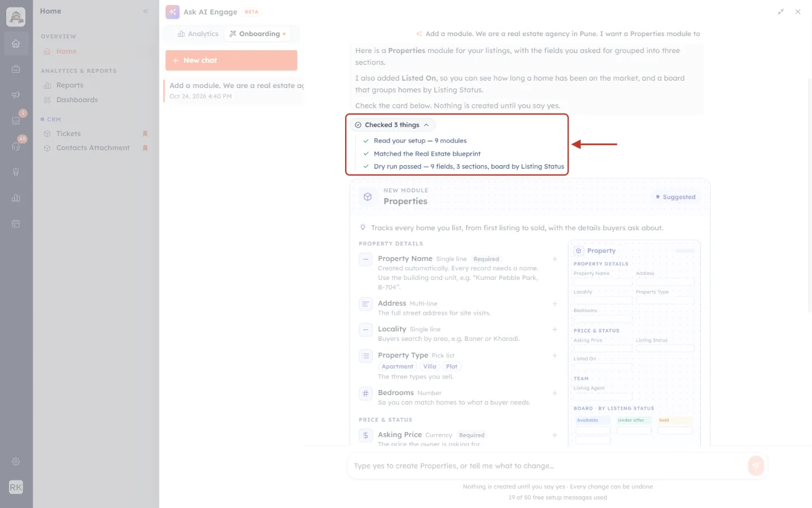The width and height of the screenshot is (812, 508).
Task: Expand the Property Type field with plus
Action: click(555, 356)
